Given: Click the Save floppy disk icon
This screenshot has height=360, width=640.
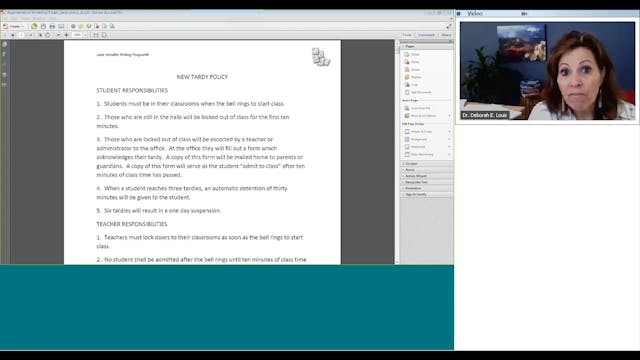Looking at the screenshot, I should click(43, 26).
